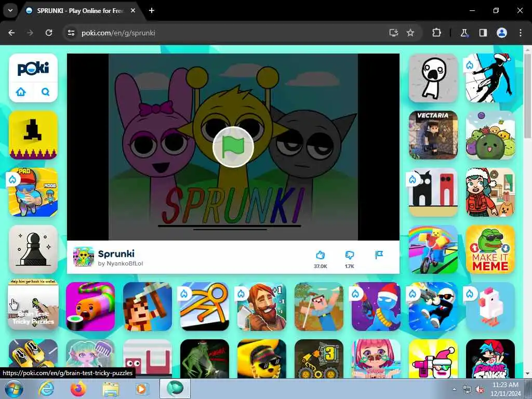Open Poki search magnifier icon

point(46,91)
